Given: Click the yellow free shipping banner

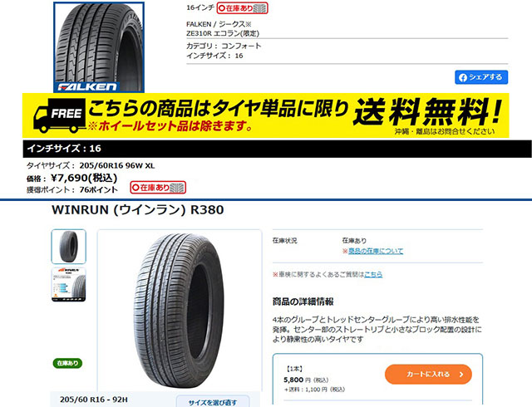Looking at the screenshot, I should 266,115.
